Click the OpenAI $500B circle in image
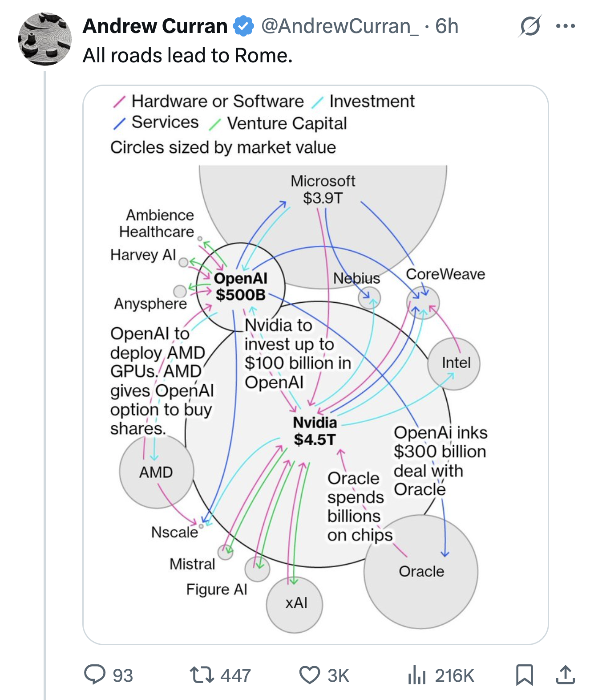 click(x=240, y=286)
